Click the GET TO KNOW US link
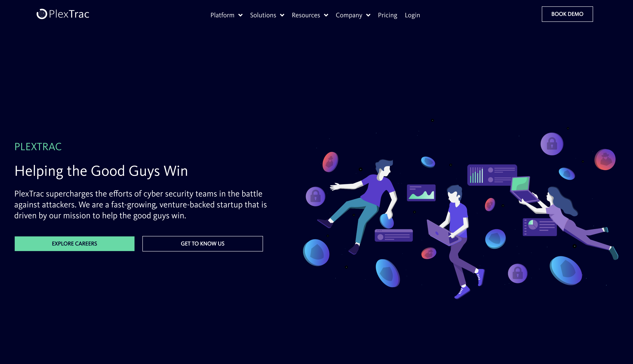Screen dimensions: 633x364 202,244
